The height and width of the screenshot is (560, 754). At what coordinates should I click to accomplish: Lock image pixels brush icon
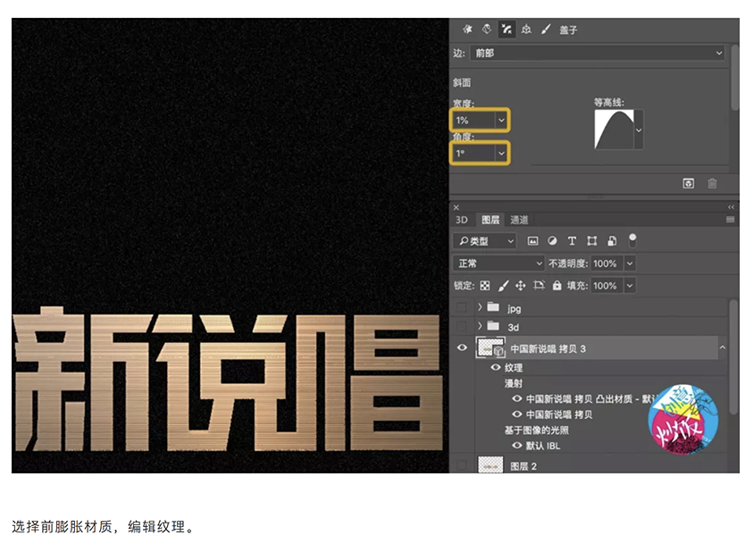pyautogui.click(x=503, y=286)
